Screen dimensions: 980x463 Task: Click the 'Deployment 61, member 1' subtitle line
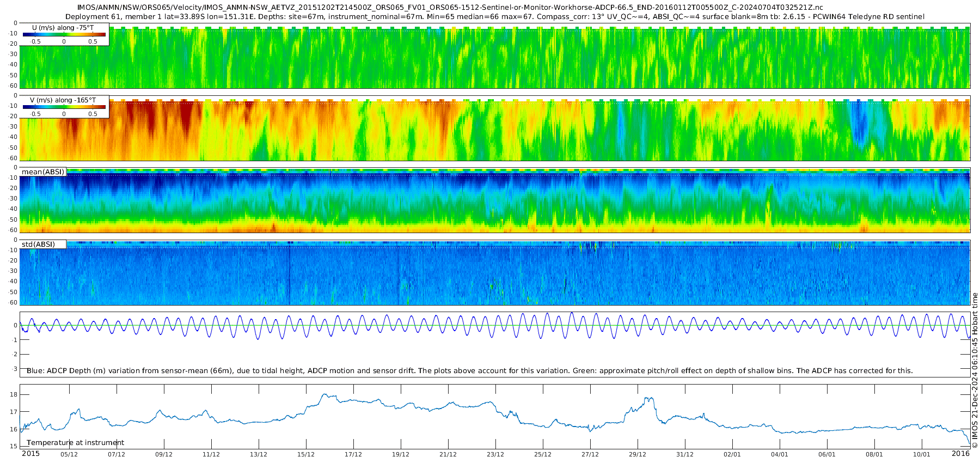[494, 16]
